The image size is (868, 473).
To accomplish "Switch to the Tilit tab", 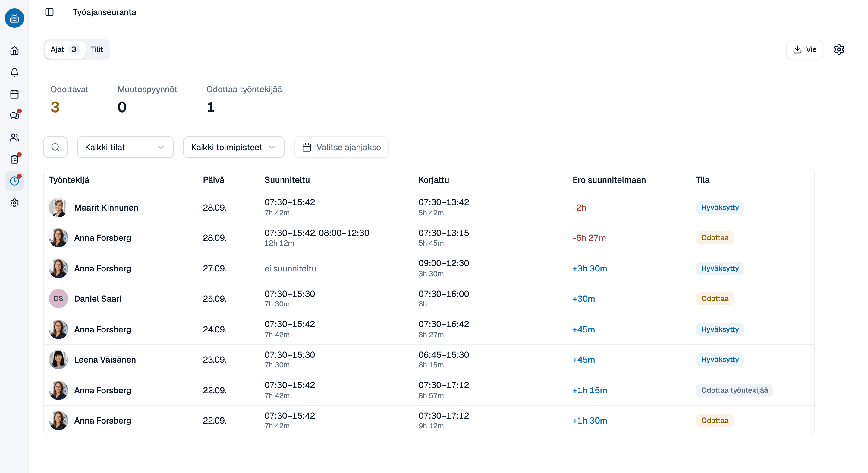I will pos(97,49).
